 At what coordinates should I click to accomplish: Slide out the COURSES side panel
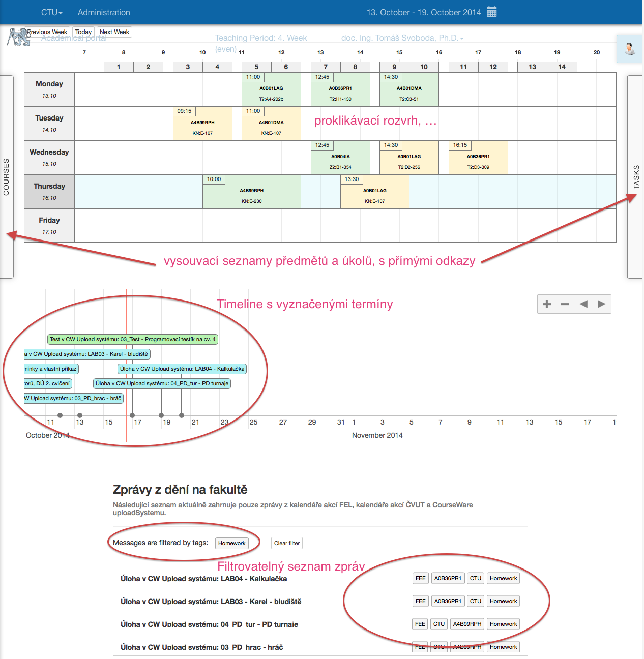7,176
